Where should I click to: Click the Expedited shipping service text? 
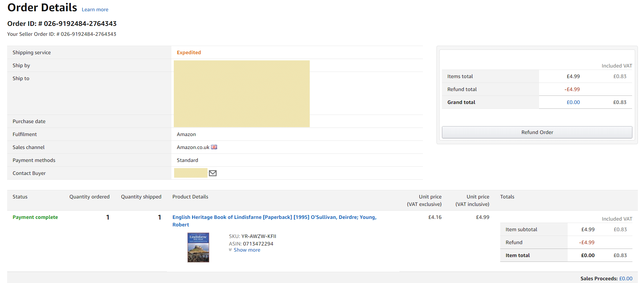[189, 53]
